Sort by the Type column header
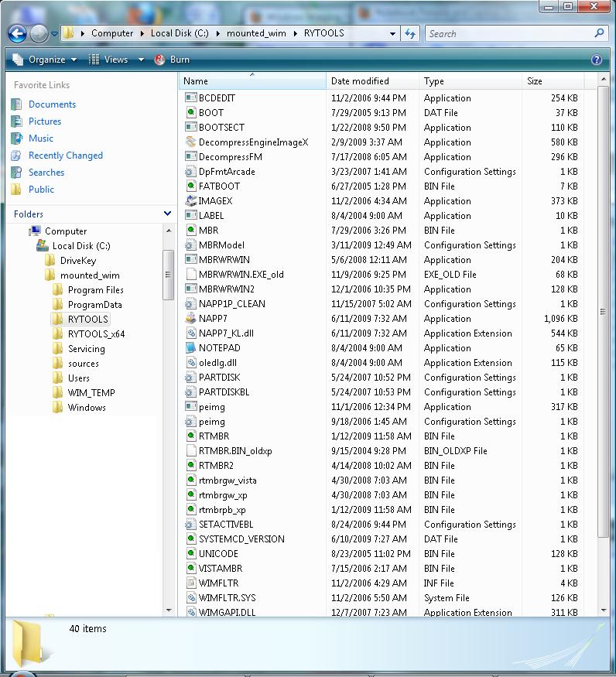This screenshot has width=616, height=677. tap(470, 80)
